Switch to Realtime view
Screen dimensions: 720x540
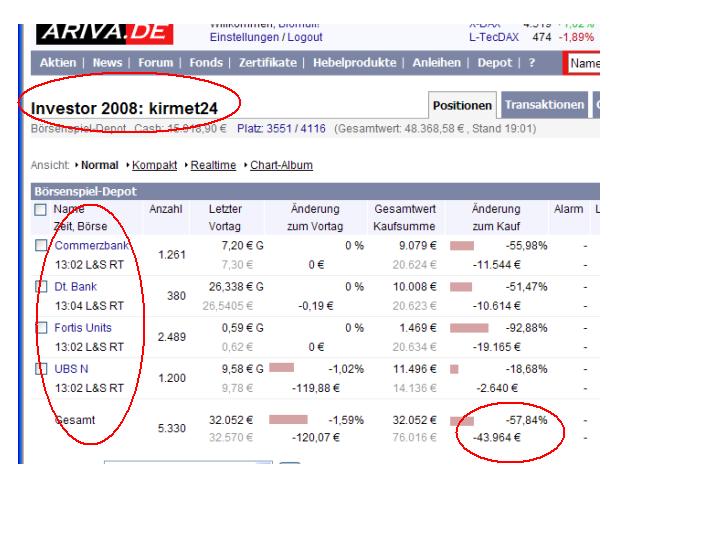(x=213, y=165)
